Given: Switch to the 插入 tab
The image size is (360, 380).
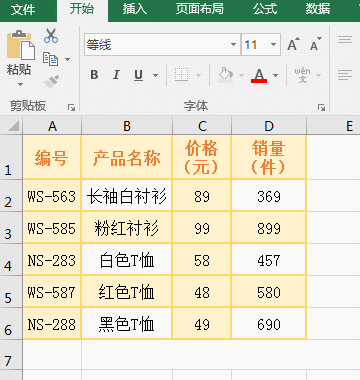Looking at the screenshot, I should 135,9.
